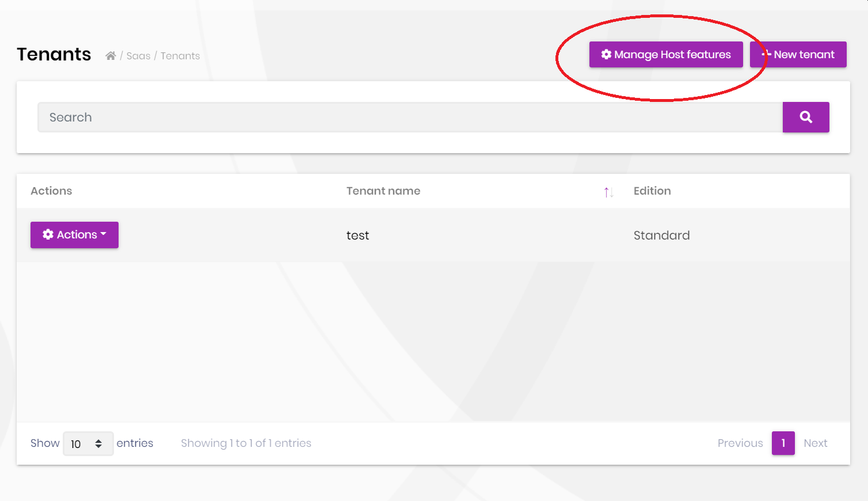Click the gear icon on Manage Host features
Image resolution: width=868 pixels, height=501 pixels.
(606, 55)
